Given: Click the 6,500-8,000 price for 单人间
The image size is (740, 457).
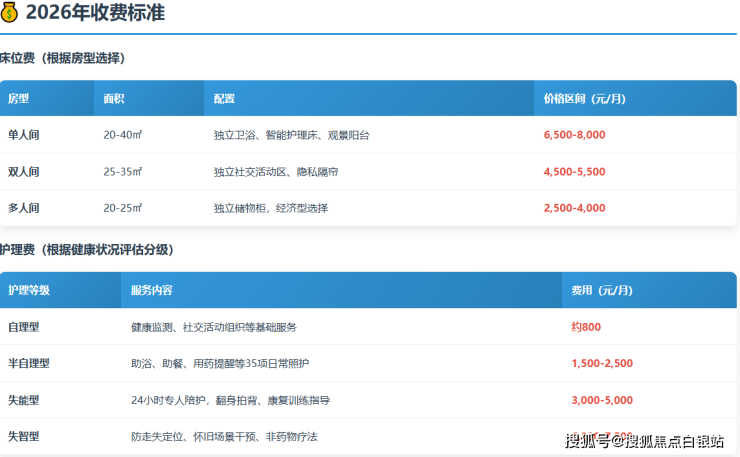Looking at the screenshot, I should tap(574, 135).
